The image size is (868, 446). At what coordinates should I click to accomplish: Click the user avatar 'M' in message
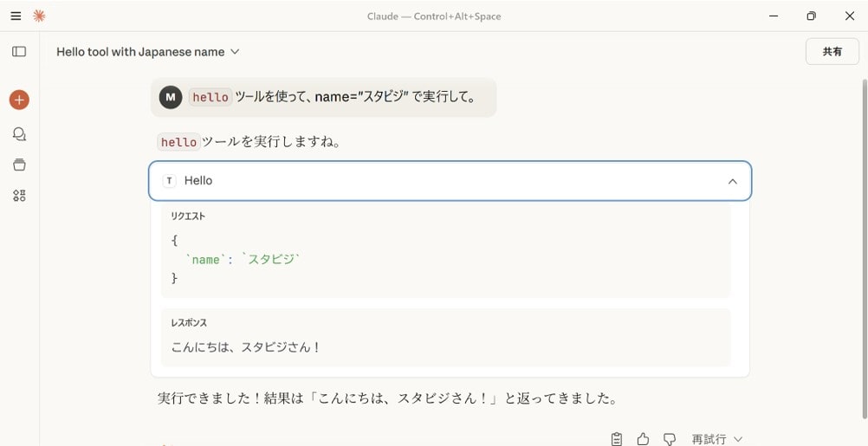tap(171, 97)
